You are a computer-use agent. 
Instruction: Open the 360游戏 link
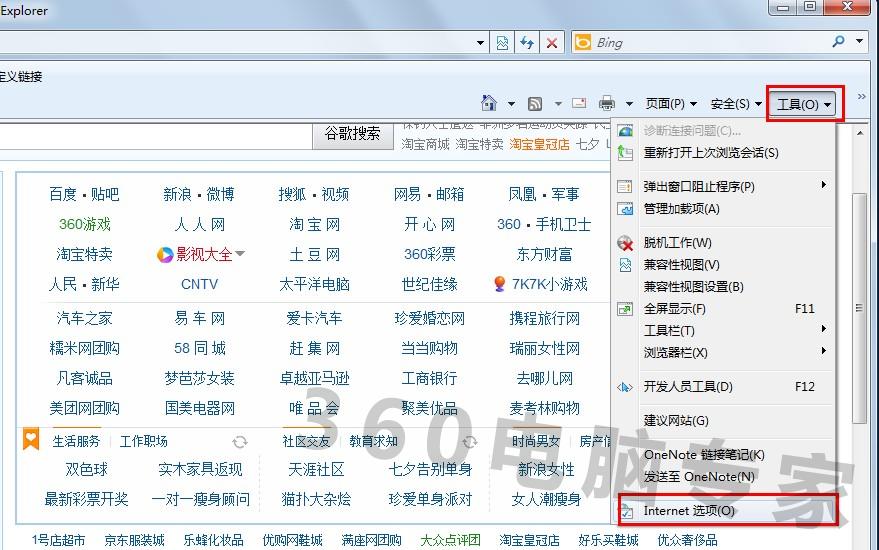pyautogui.click(x=85, y=224)
